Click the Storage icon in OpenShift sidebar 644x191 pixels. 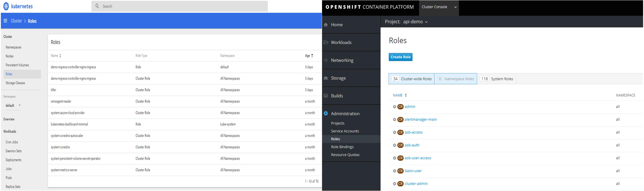[326, 78]
